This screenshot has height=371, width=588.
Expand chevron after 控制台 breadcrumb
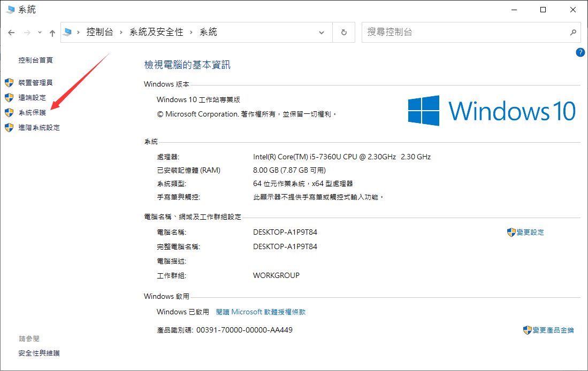click(x=121, y=32)
